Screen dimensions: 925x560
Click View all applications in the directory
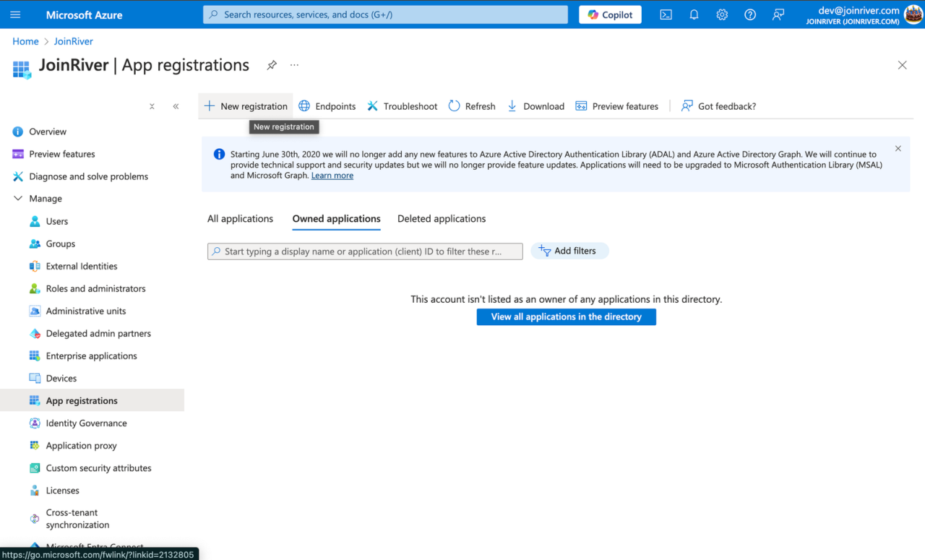coord(566,316)
